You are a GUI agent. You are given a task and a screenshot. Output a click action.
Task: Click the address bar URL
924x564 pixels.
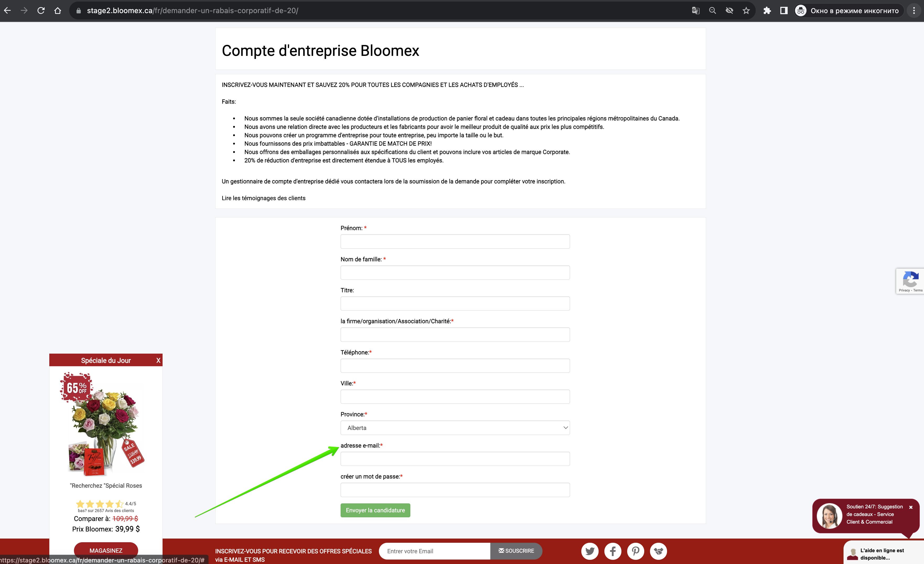coord(192,10)
